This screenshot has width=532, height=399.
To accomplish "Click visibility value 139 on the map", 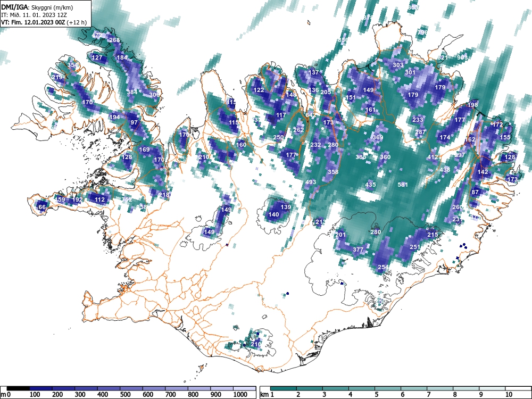I will [x=286, y=207].
